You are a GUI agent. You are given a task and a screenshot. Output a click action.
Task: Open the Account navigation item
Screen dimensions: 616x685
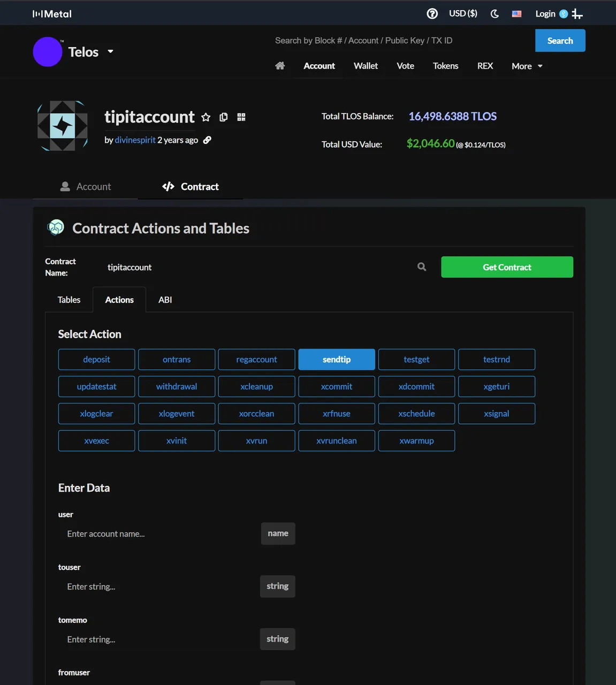[319, 66]
